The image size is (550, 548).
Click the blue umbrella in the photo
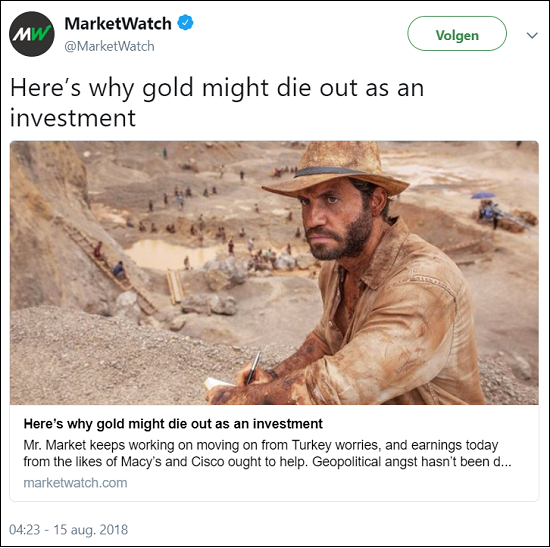click(483, 195)
